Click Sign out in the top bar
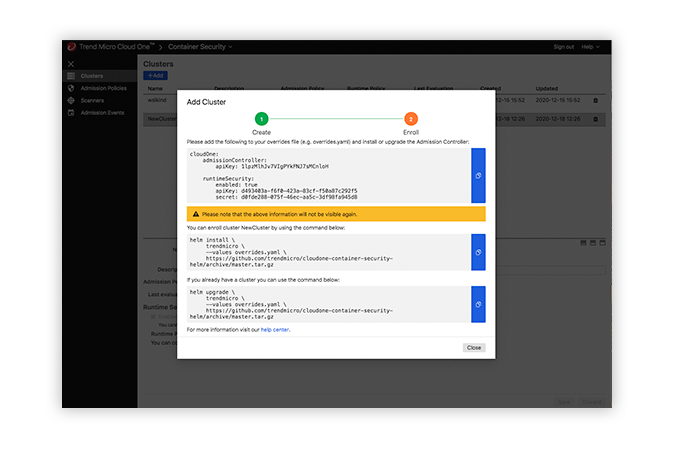673x449 pixels. (x=564, y=47)
